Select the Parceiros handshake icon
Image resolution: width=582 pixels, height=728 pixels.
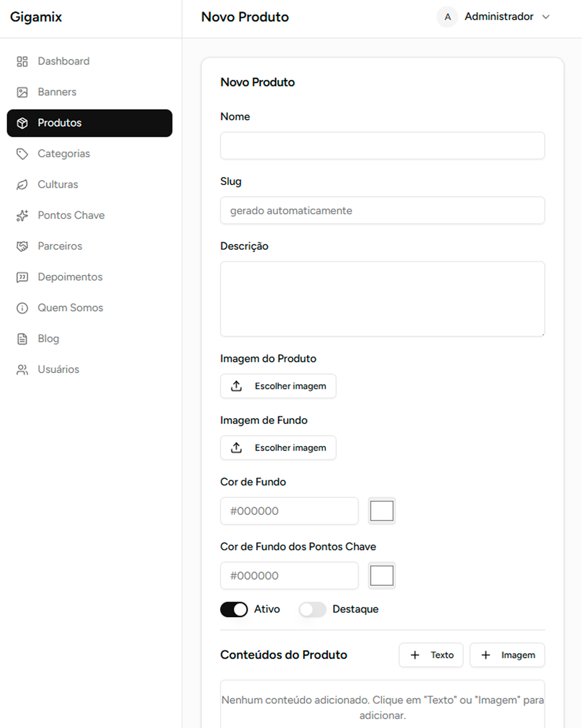[21, 246]
